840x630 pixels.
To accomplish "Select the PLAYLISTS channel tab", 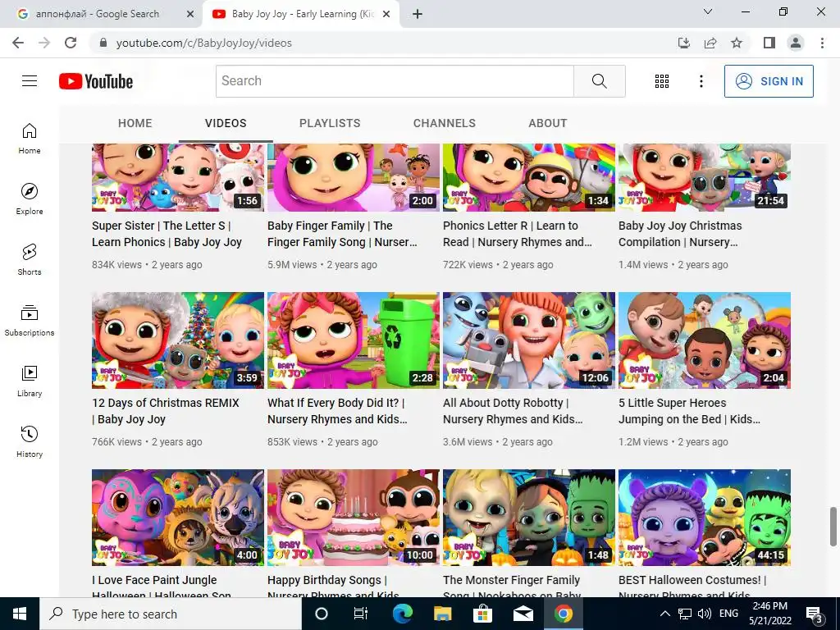I will coord(330,123).
